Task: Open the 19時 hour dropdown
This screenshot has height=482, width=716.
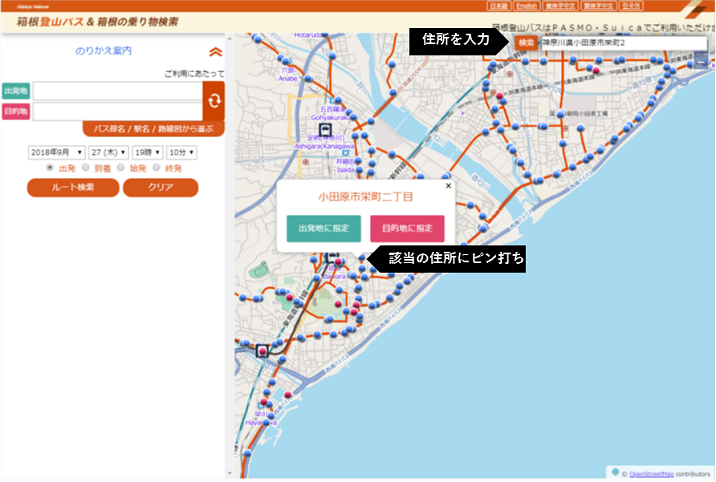Action: click(x=147, y=152)
